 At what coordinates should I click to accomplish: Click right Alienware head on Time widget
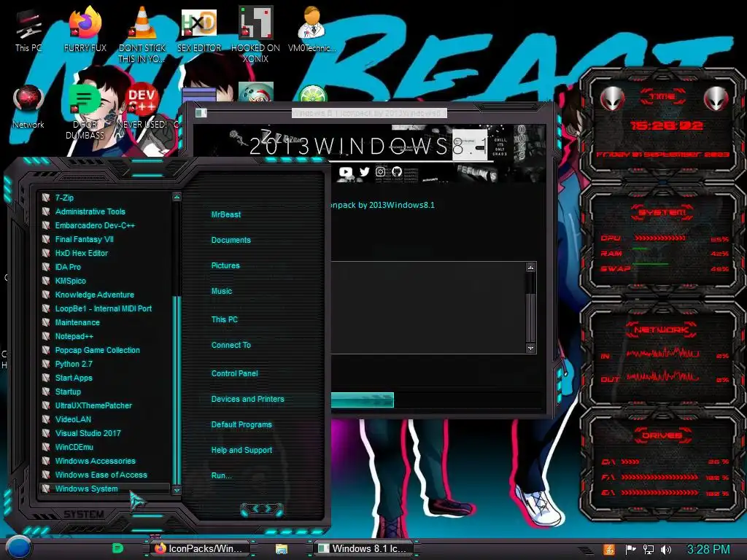(x=716, y=98)
